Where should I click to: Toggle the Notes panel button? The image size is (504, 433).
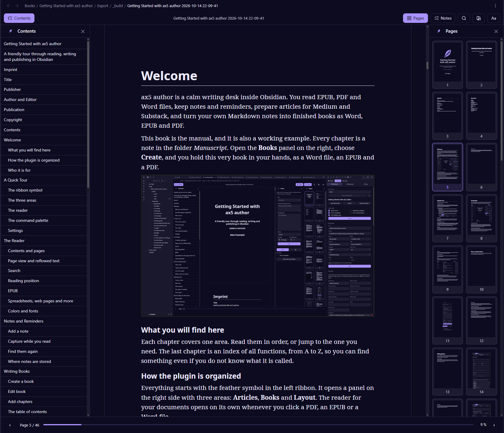click(443, 18)
